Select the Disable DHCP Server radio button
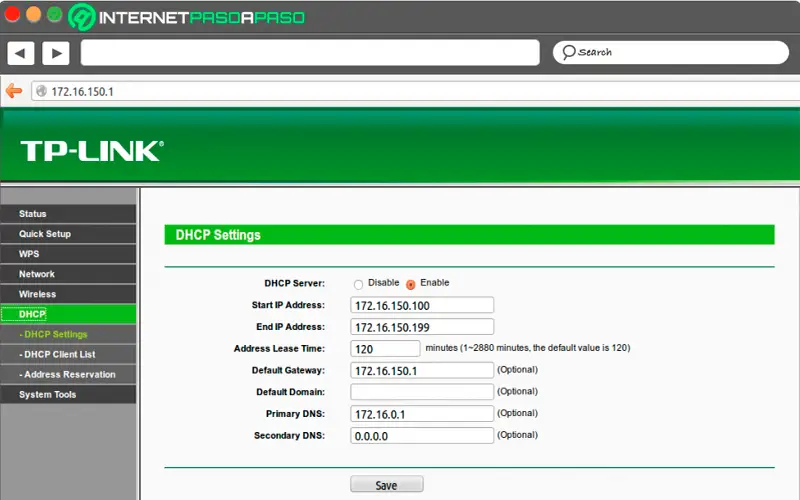 (x=358, y=284)
